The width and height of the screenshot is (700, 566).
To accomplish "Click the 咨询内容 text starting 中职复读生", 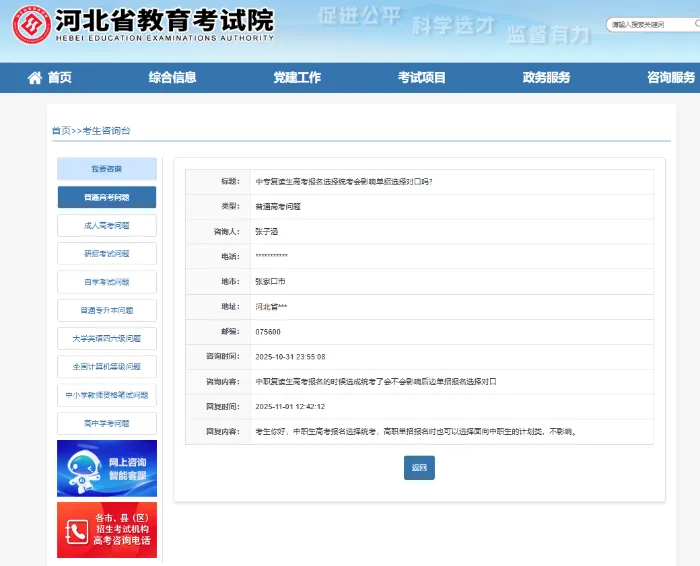I will (376, 382).
